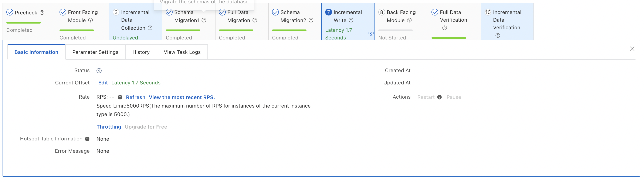Click the Status info icon

(99, 71)
